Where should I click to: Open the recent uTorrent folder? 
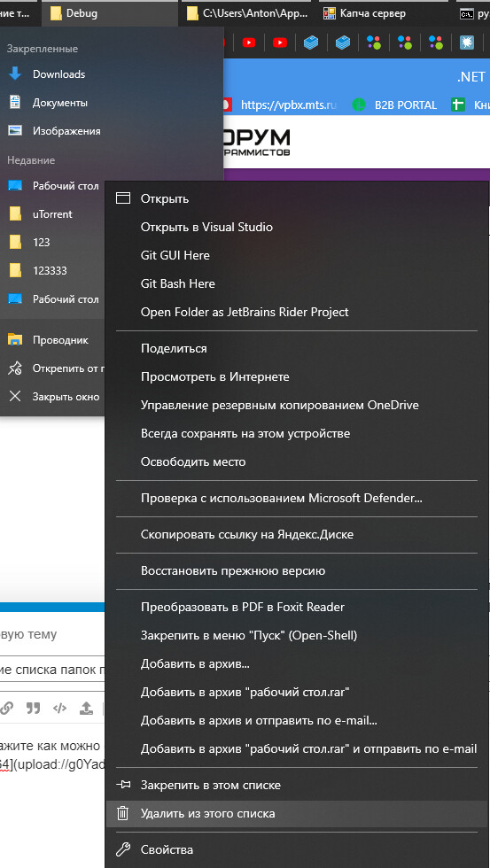tap(52, 214)
